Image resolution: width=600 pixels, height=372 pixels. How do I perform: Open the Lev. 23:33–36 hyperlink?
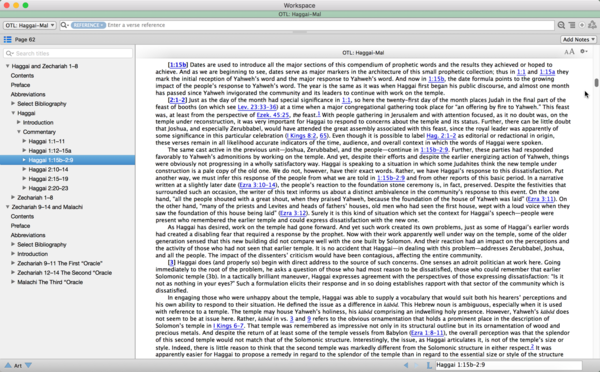pyautogui.click(x=257, y=107)
